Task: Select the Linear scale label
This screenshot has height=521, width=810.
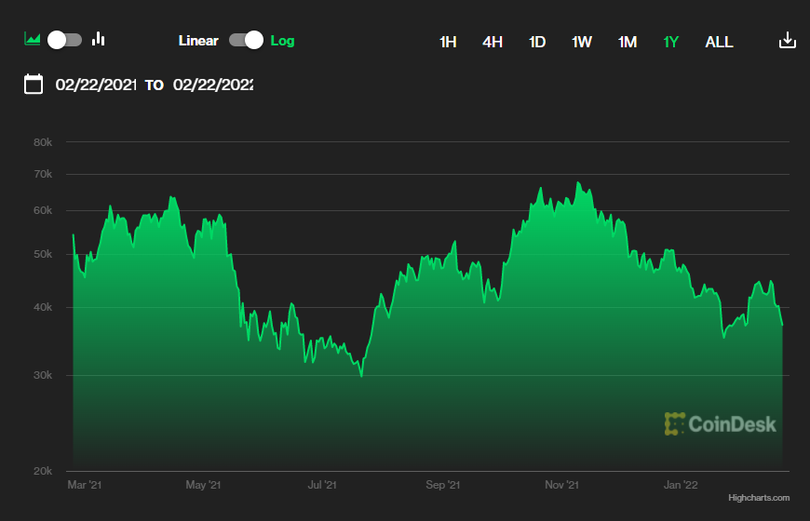Action: [x=198, y=41]
